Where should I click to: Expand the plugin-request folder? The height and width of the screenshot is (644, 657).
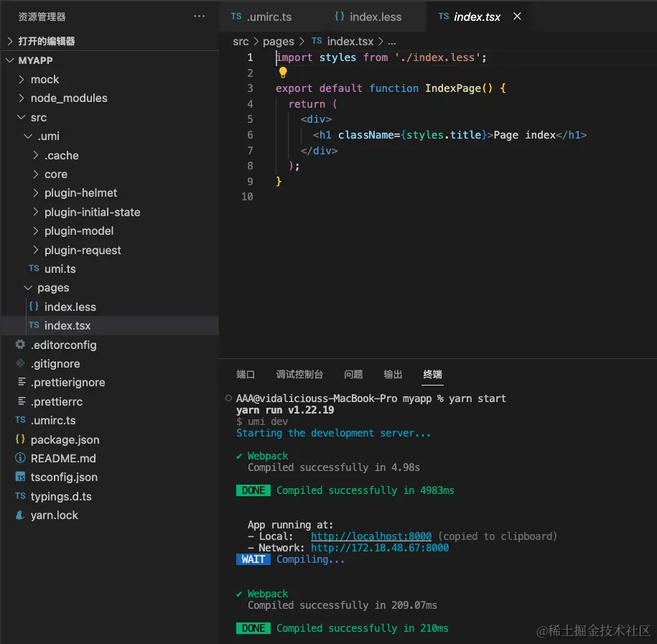pyautogui.click(x=36, y=250)
